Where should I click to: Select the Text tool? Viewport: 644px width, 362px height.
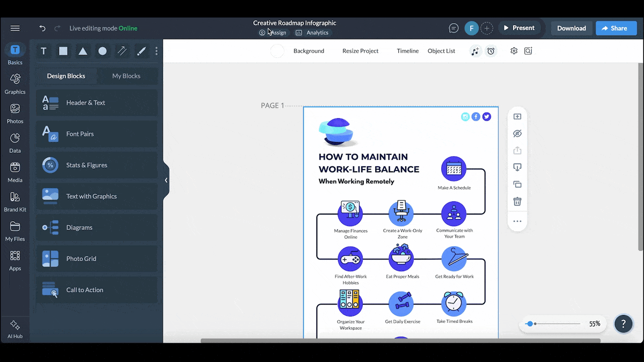click(x=43, y=51)
